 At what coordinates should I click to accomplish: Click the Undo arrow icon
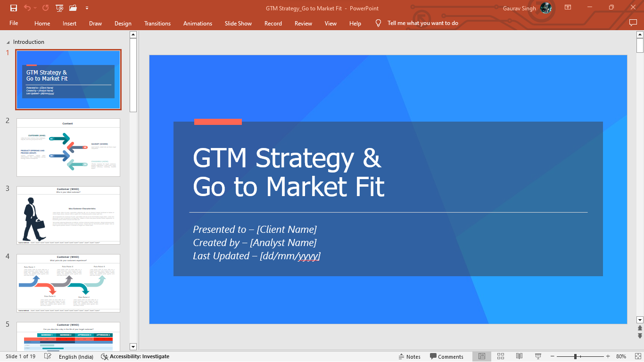(27, 8)
